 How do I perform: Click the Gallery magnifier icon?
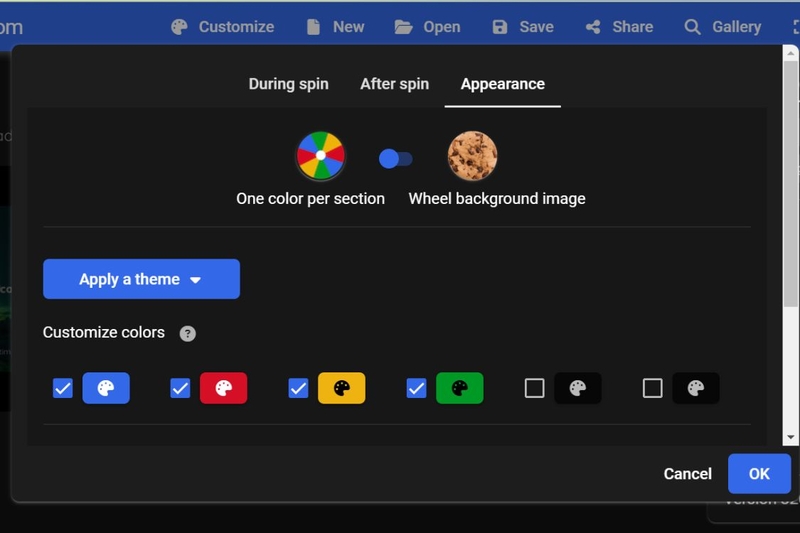(692, 27)
